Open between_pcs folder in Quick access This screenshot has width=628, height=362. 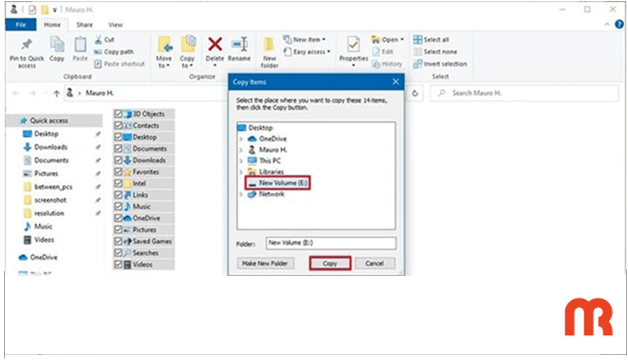[48, 187]
